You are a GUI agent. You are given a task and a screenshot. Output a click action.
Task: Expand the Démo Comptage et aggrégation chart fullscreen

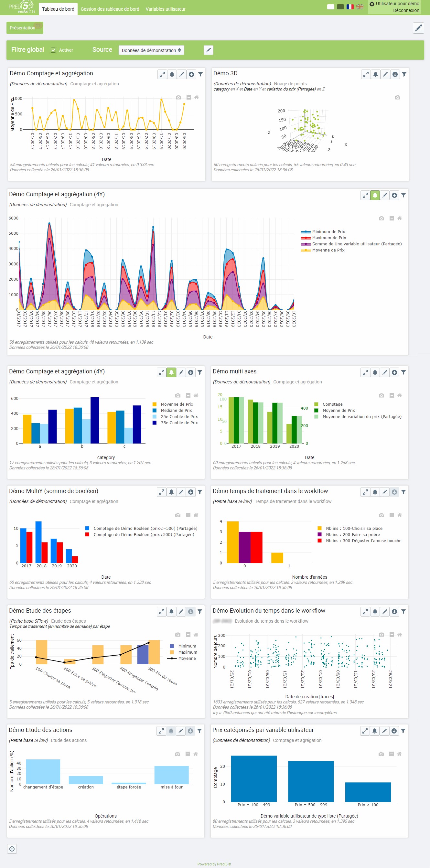162,74
